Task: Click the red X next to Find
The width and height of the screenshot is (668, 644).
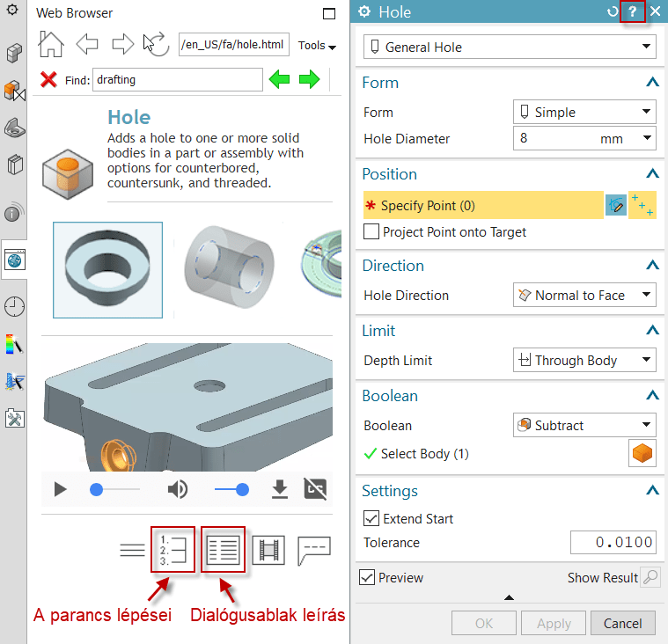Action: (x=49, y=80)
